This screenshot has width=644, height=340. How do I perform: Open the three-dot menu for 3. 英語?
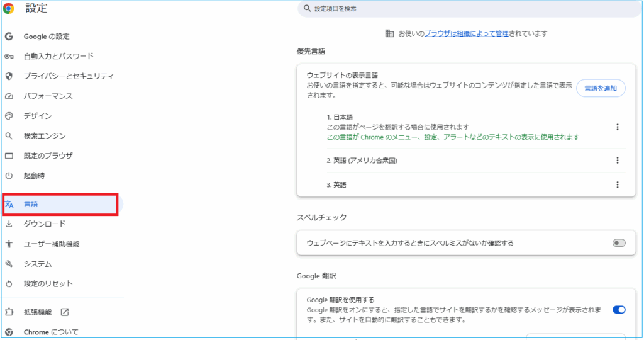(618, 185)
